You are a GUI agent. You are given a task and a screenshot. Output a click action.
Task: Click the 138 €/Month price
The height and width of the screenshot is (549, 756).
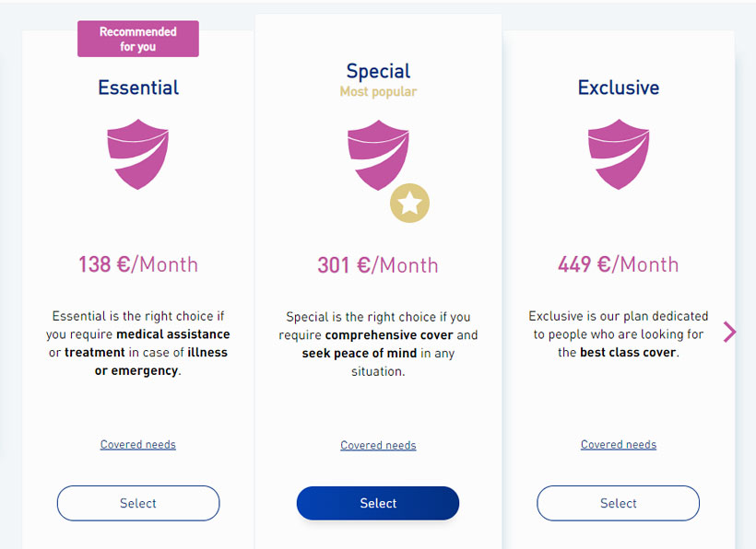click(x=138, y=264)
